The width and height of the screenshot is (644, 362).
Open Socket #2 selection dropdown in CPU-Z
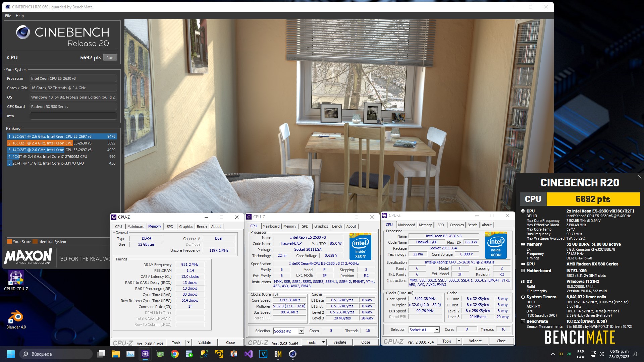click(301, 331)
